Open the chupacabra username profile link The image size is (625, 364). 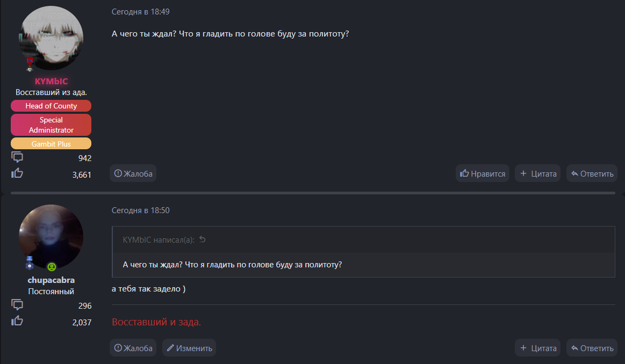tap(51, 280)
